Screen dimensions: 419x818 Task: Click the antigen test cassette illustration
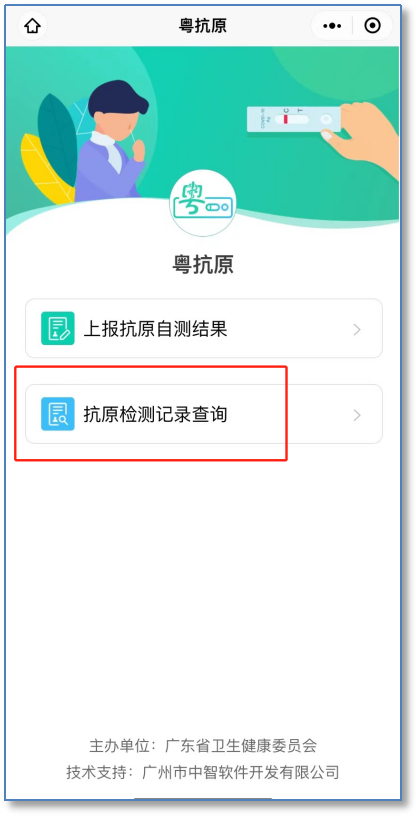pyautogui.click(x=294, y=119)
